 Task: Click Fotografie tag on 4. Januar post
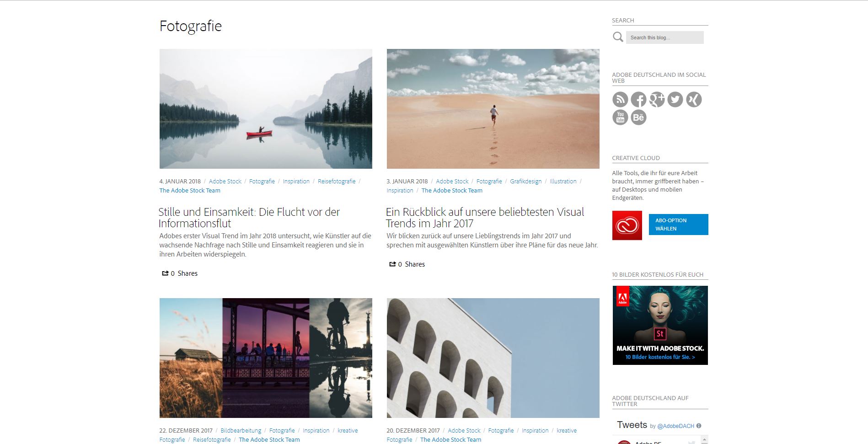262,181
